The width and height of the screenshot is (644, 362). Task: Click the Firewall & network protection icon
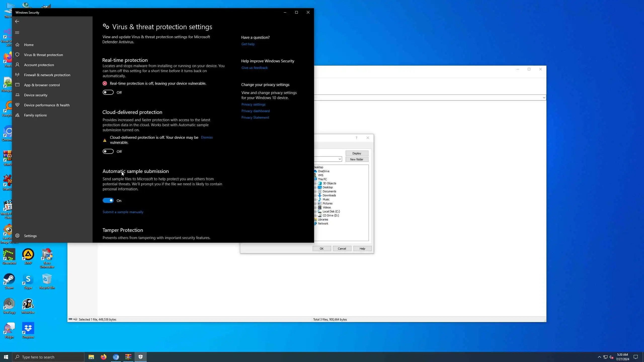point(17,75)
